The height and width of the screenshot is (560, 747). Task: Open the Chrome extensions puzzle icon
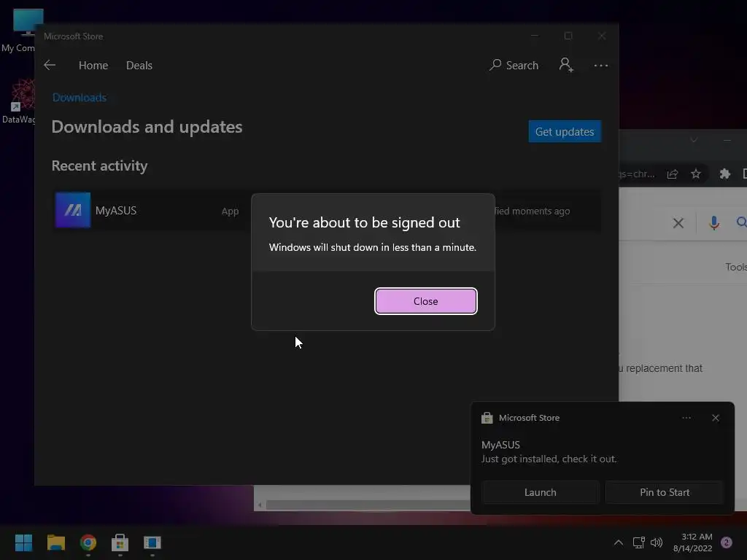724,174
